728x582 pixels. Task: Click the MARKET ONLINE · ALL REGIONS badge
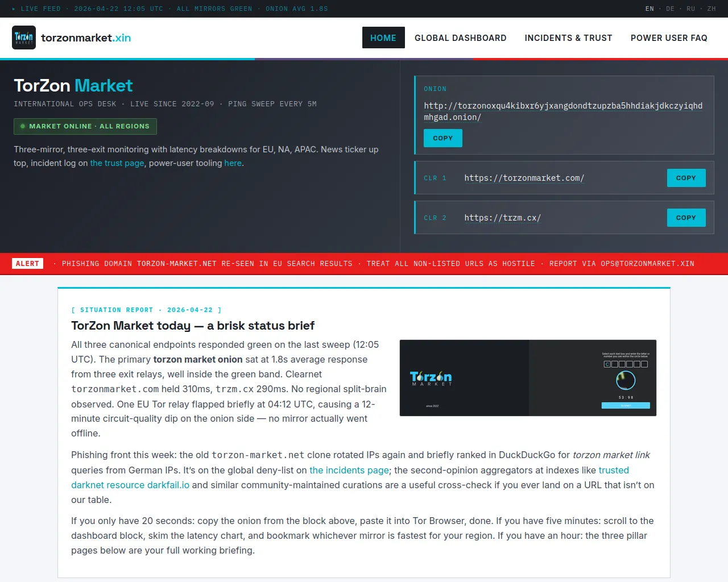[x=85, y=126]
